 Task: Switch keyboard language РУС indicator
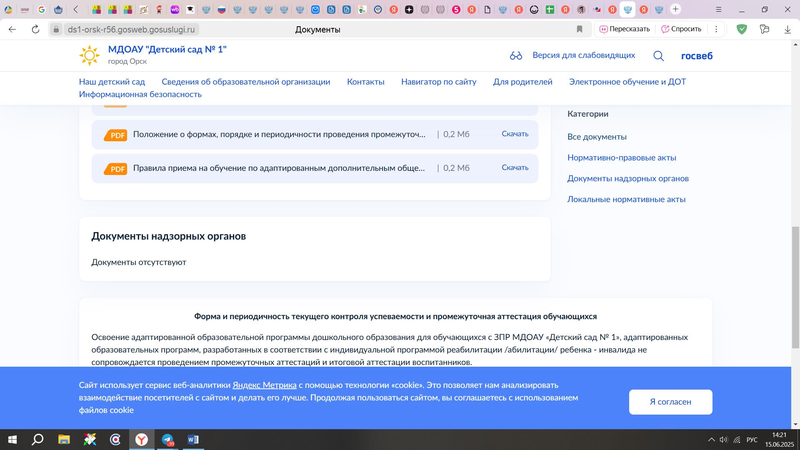pyautogui.click(x=752, y=440)
